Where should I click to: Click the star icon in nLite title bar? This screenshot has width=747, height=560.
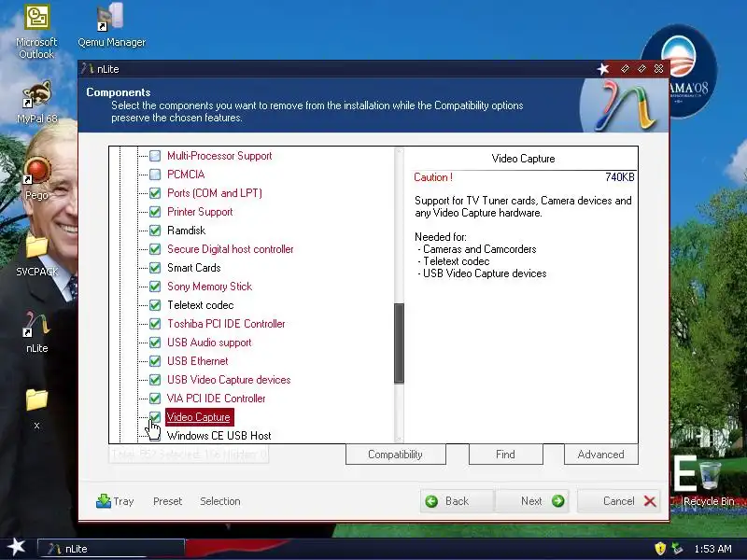603,69
